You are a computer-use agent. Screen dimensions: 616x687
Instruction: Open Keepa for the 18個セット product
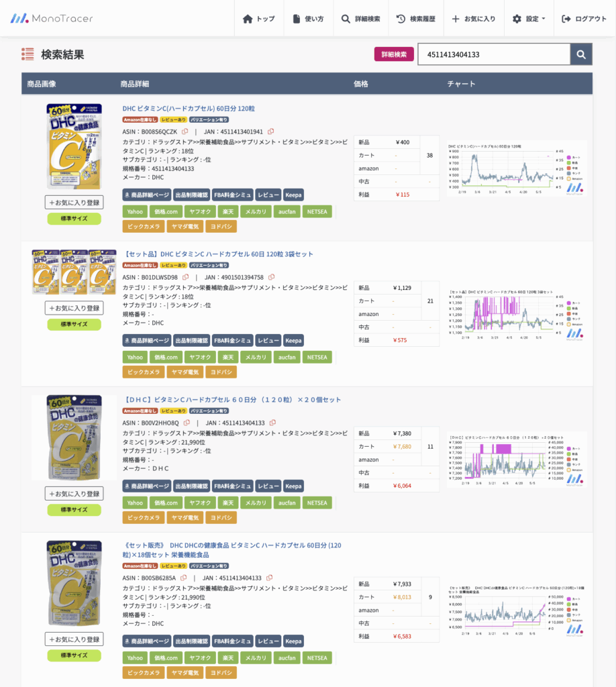(x=293, y=641)
